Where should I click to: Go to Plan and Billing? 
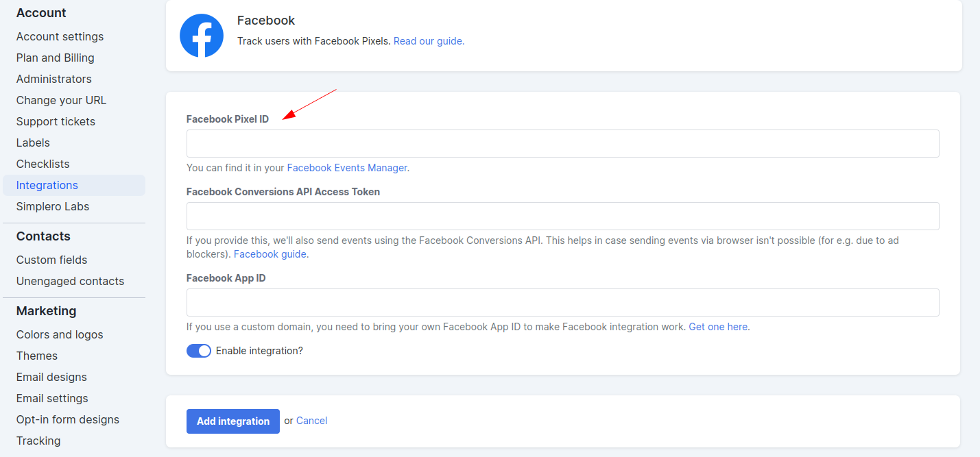pyautogui.click(x=56, y=58)
